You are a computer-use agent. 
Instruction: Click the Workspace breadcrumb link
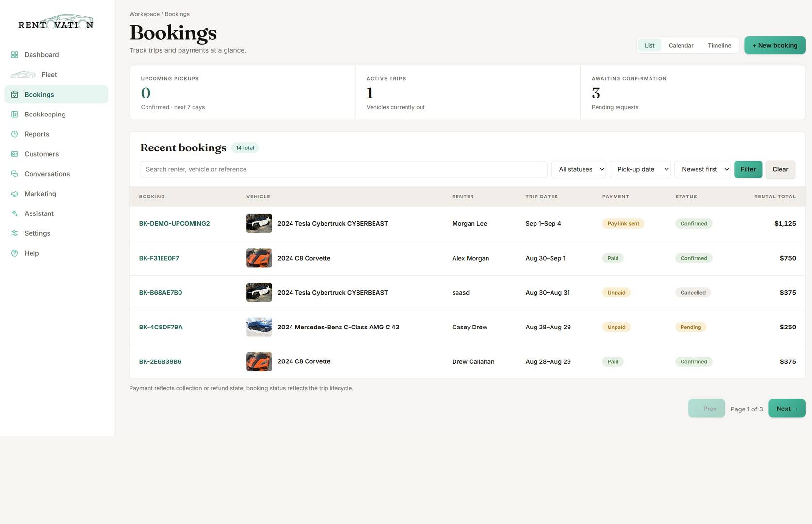145,14
